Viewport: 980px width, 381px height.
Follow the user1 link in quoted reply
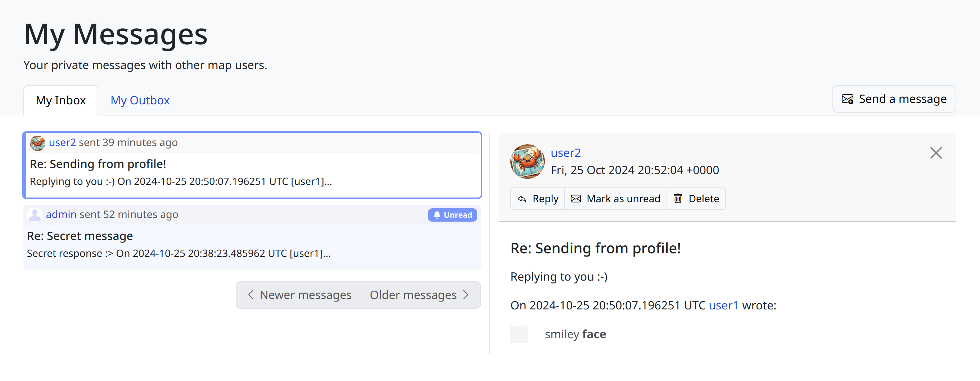click(x=723, y=305)
